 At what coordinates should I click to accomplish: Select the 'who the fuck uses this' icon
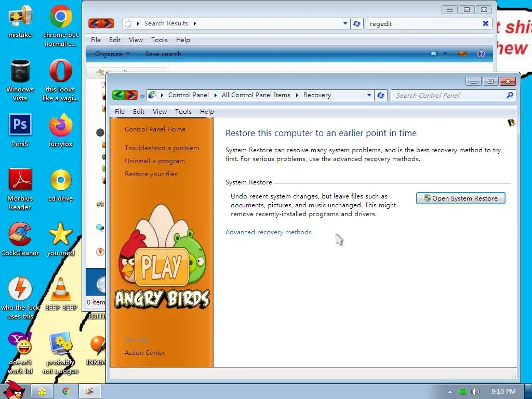20,298
